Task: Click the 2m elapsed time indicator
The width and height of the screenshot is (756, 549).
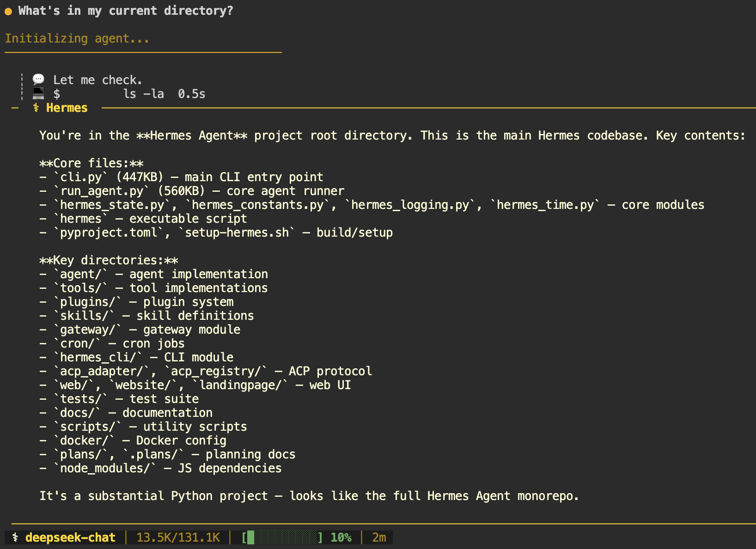Action: 379,537
